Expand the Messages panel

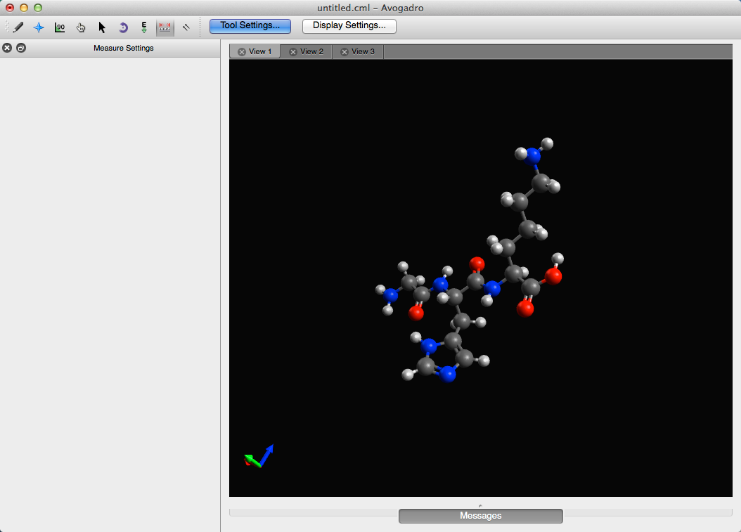coord(480,516)
